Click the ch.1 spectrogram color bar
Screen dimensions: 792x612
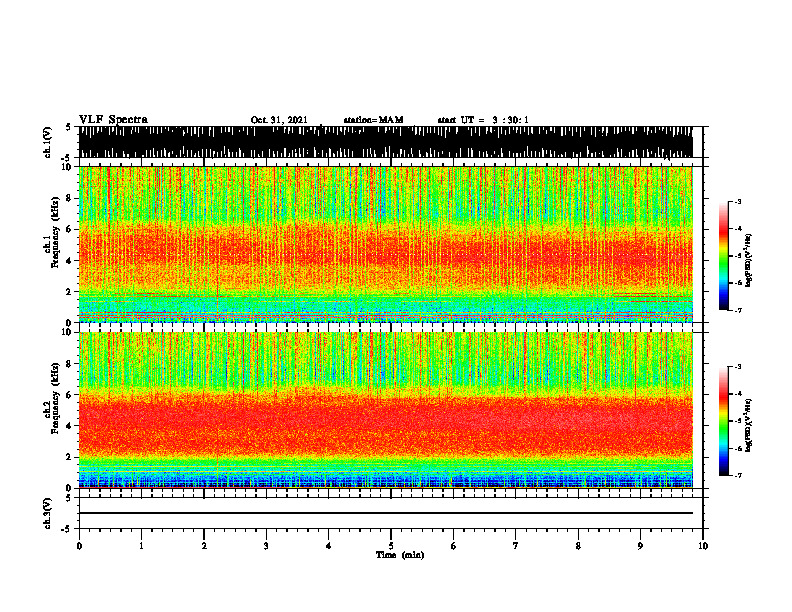[x=723, y=256]
